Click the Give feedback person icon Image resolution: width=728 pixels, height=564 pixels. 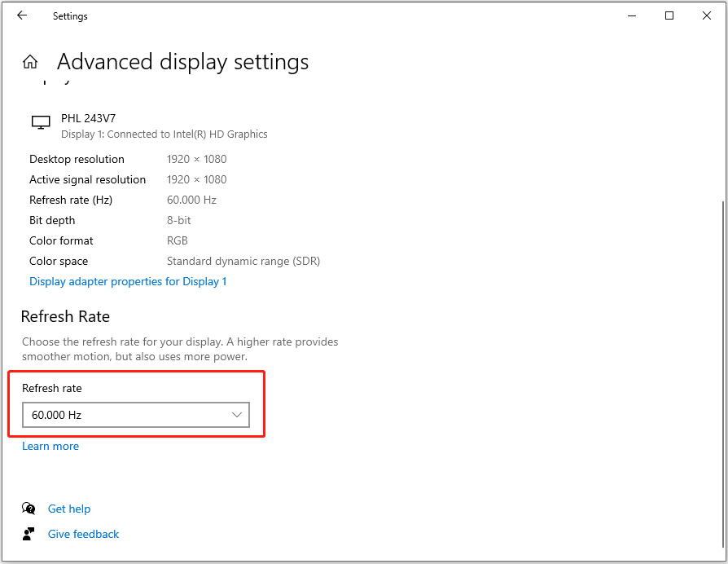pos(29,534)
